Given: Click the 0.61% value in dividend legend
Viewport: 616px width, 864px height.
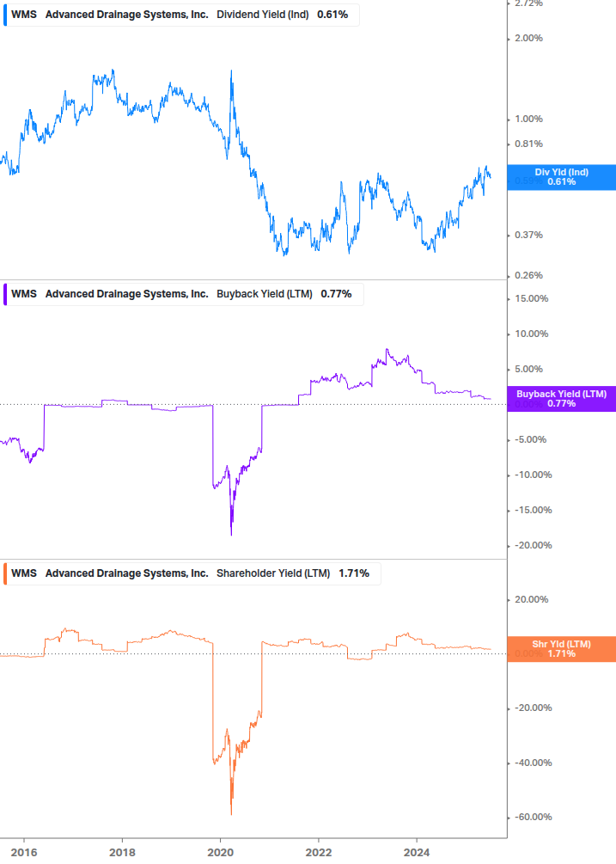Looking at the screenshot, I should 332,15.
